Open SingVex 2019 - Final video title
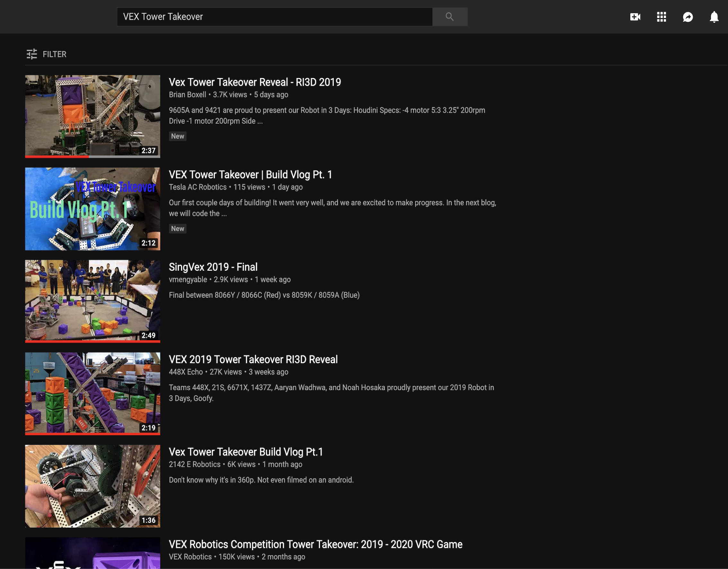 point(213,267)
